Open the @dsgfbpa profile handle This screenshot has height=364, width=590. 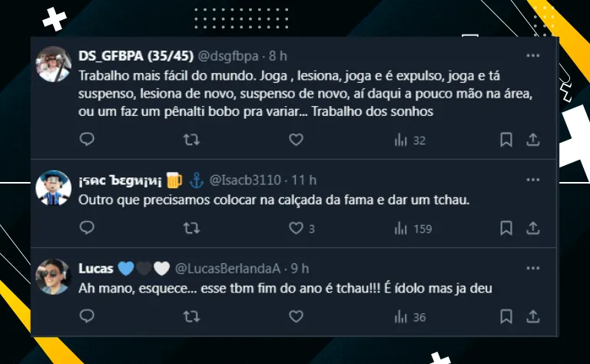coord(229,56)
